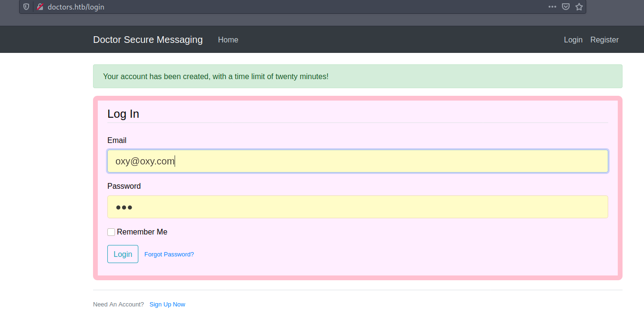
Task: Click into the Email input field
Action: point(358,161)
